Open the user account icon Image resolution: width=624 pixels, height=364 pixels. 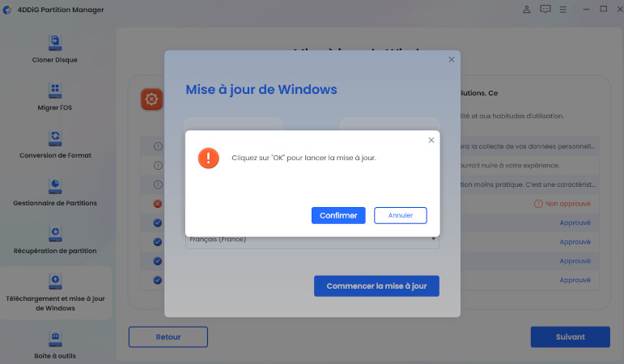[527, 9]
